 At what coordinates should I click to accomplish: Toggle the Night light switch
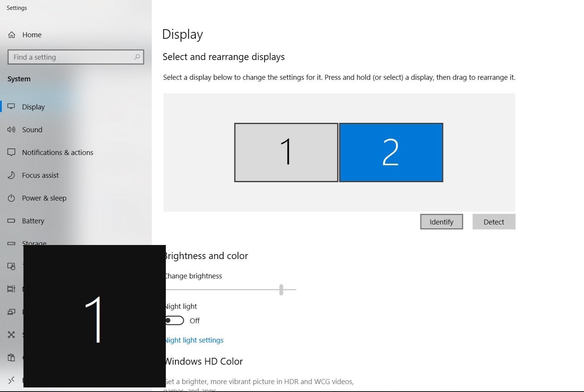click(x=175, y=321)
